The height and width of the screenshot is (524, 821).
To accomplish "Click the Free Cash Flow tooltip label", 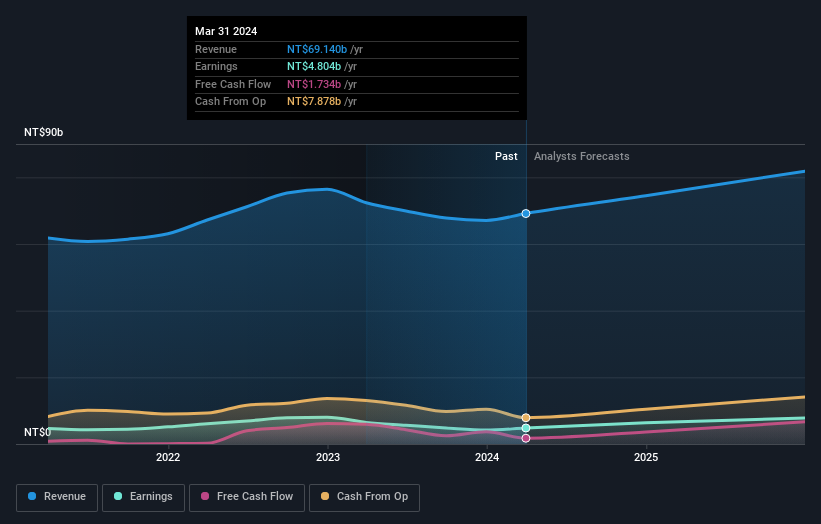I will pos(233,84).
